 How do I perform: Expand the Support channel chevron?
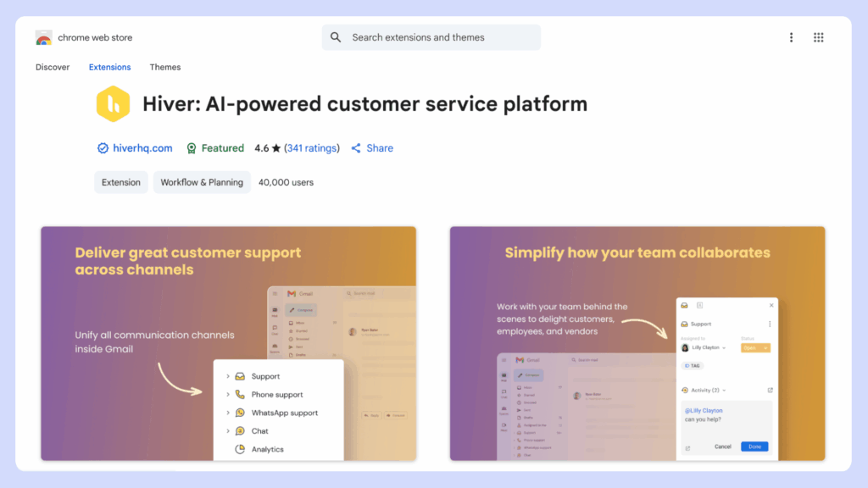pos(228,376)
